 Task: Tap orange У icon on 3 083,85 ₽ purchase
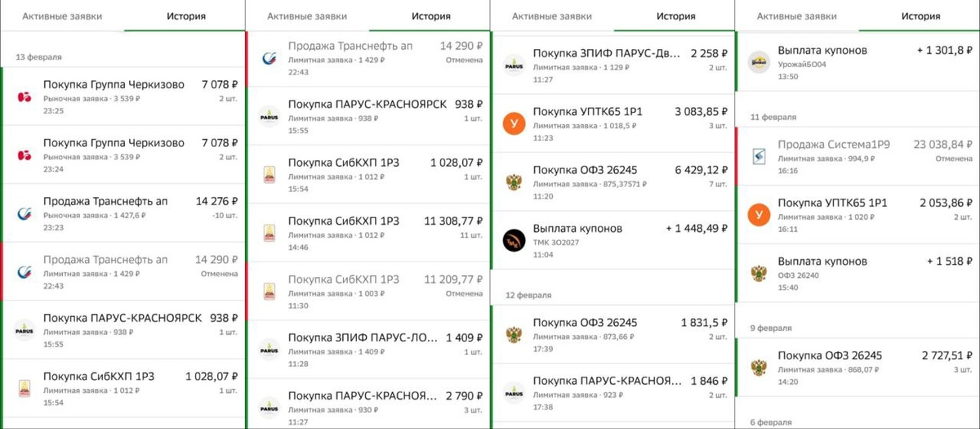pos(514,123)
